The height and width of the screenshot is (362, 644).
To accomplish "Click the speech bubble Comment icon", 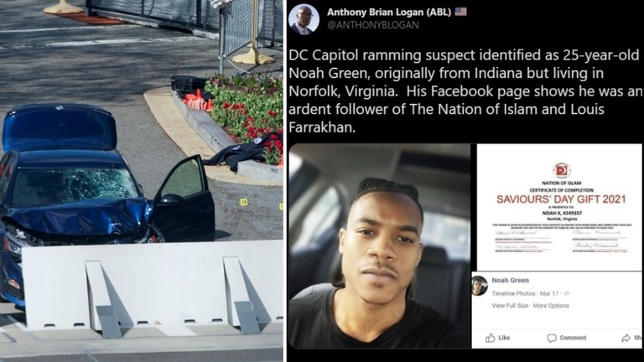I will tap(552, 339).
